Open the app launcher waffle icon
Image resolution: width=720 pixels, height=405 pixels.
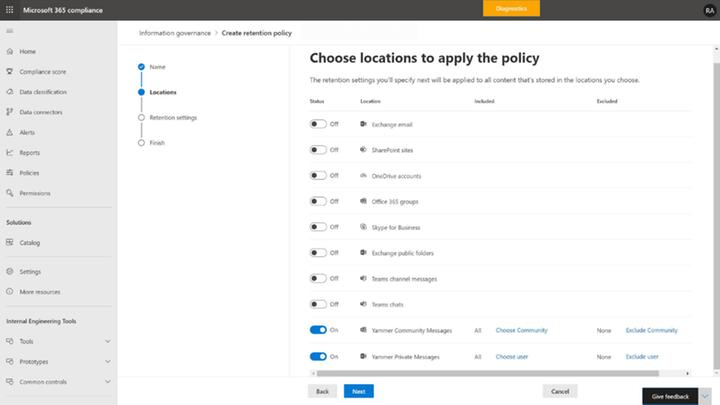pos(9,10)
